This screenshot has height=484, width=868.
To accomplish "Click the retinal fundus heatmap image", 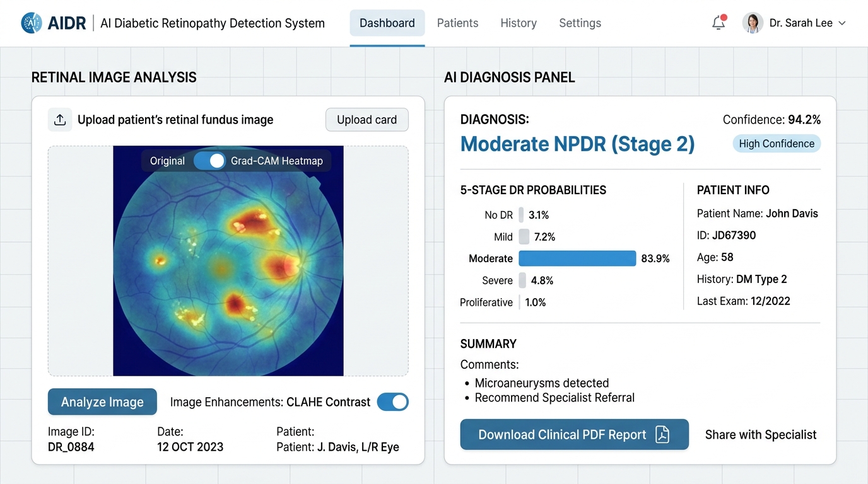I will pyautogui.click(x=228, y=261).
